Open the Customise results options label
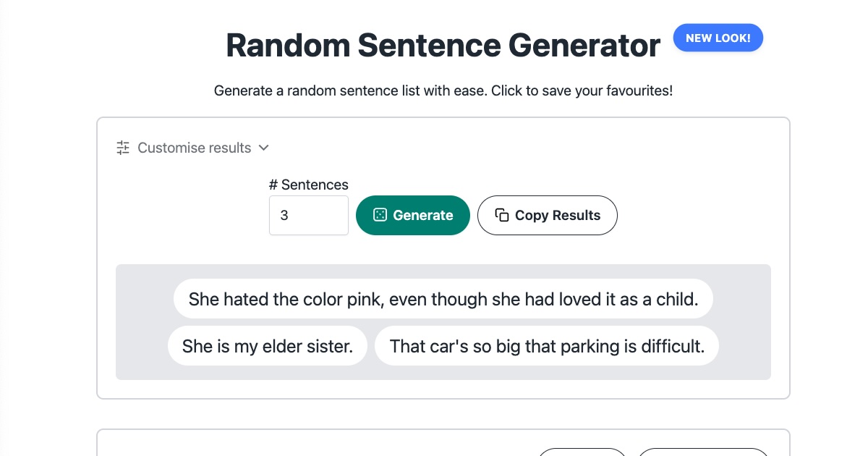Viewport: 868px width, 456px height. pos(194,148)
